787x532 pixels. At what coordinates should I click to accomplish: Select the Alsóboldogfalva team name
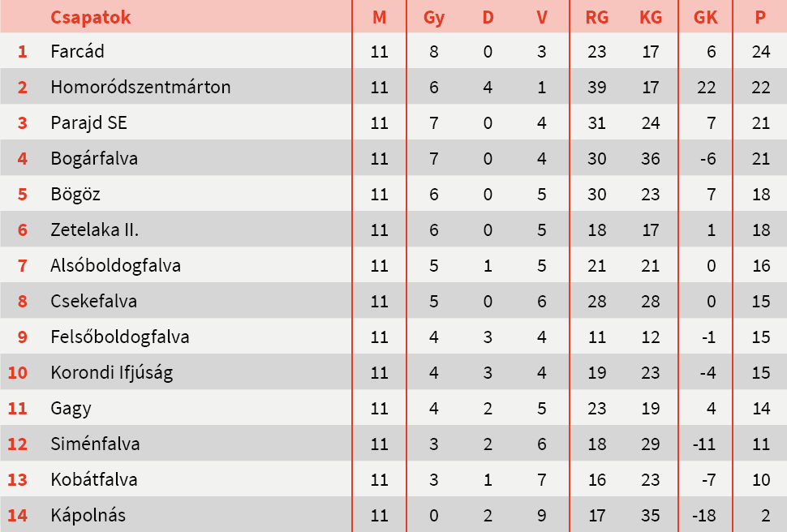(x=115, y=265)
